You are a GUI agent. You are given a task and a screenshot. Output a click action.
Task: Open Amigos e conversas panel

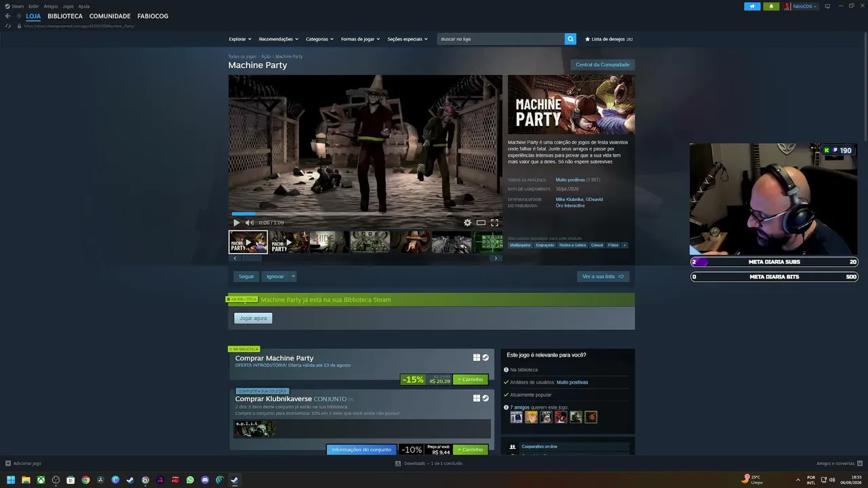tap(838, 464)
